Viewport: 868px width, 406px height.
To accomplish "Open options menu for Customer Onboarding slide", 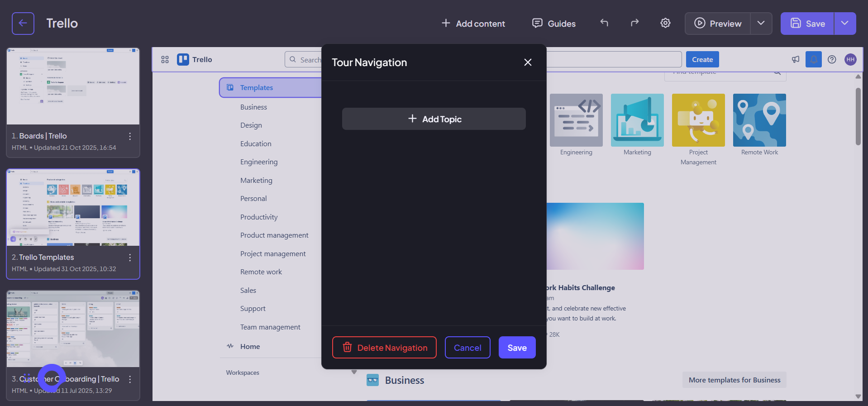I will tap(130, 379).
